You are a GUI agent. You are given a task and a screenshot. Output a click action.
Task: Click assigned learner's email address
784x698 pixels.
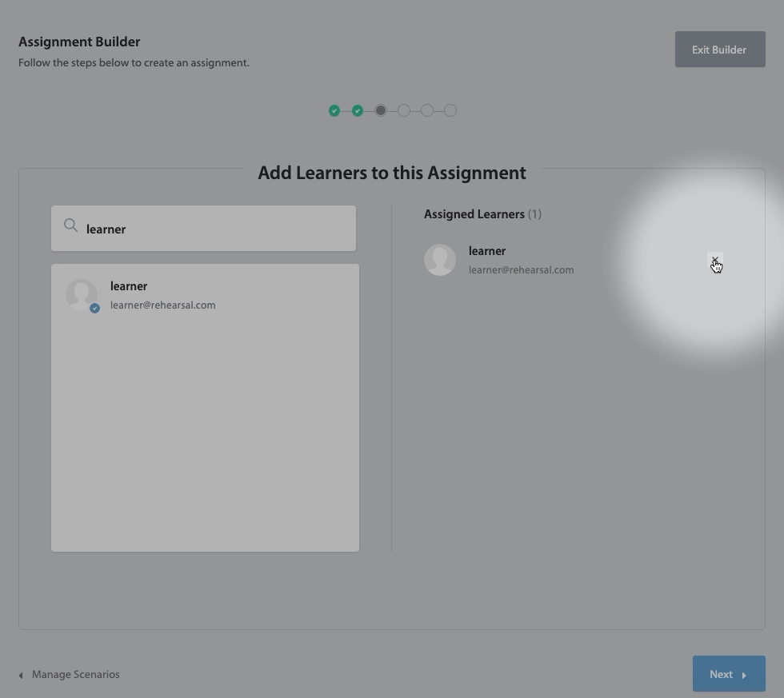(521, 270)
